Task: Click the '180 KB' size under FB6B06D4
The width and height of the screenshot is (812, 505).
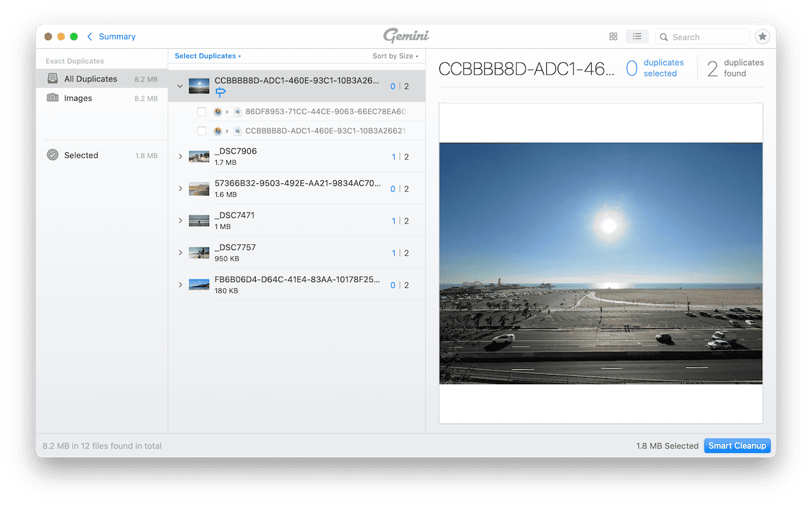Action: 226,290
